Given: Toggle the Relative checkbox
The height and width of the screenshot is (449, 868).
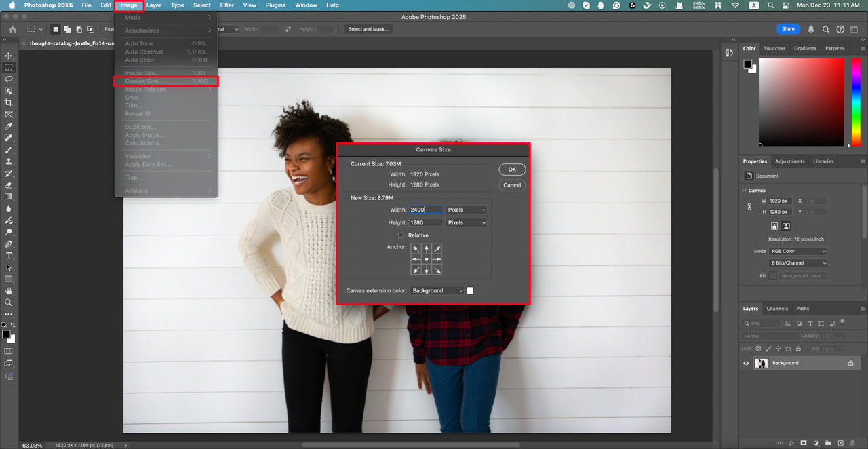Looking at the screenshot, I should [401, 235].
